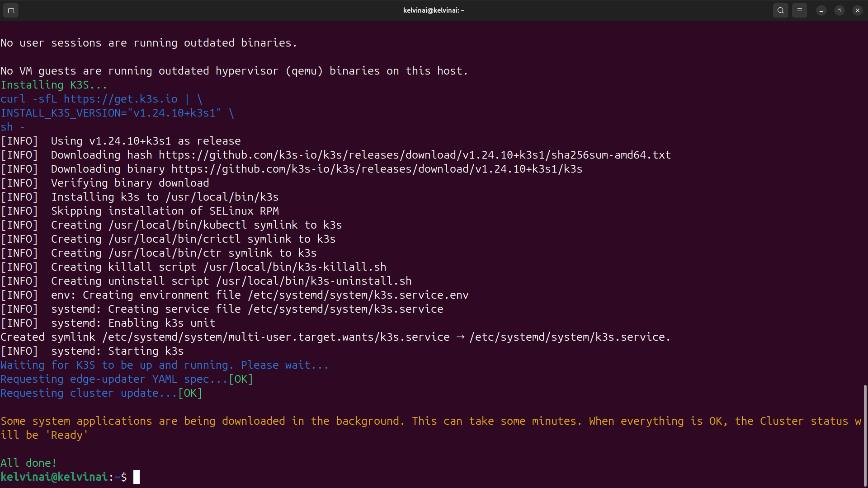Click the green 'All done!' message

click(28, 463)
